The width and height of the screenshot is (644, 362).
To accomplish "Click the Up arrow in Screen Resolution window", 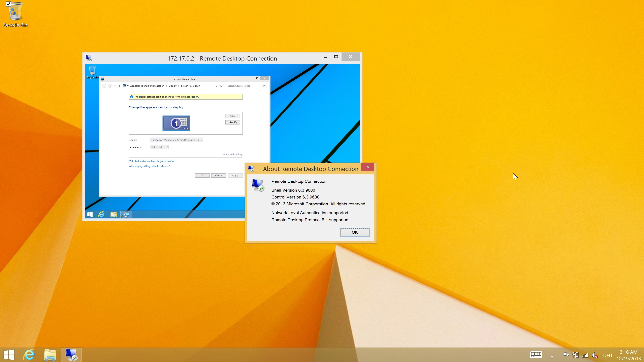I will (120, 86).
